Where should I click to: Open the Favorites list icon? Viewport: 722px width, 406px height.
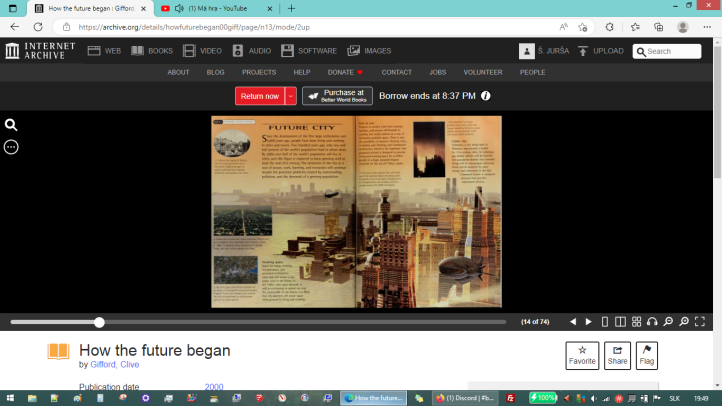pyautogui.click(x=635, y=27)
